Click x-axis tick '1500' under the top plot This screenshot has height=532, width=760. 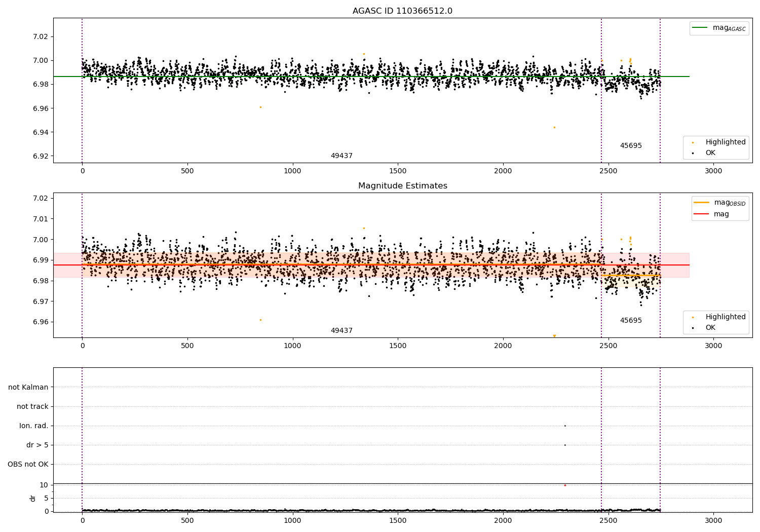point(398,171)
